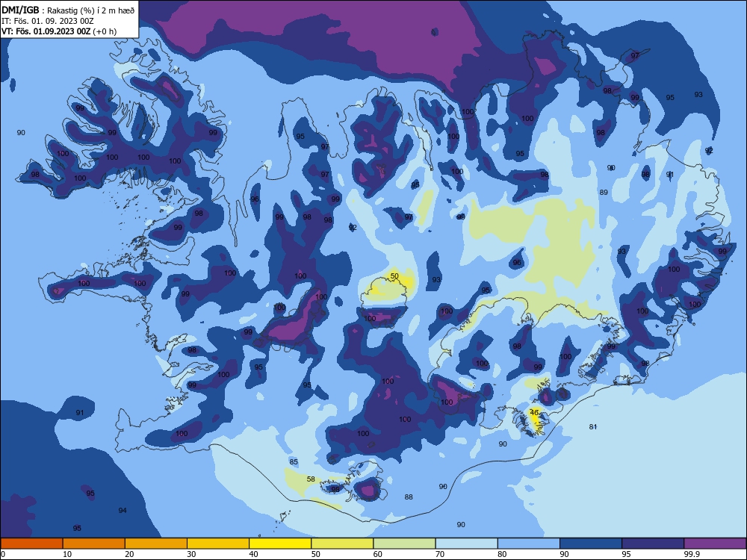The image size is (747, 560).
Task: Select the 80 legend tick label
Action: [502, 554]
